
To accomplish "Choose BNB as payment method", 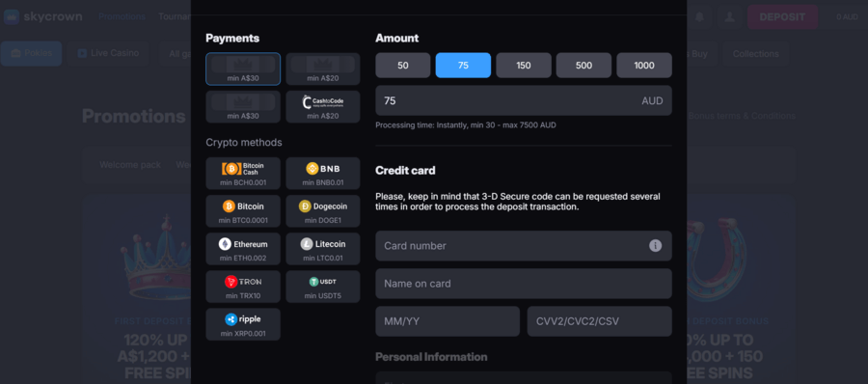I will [x=323, y=174].
